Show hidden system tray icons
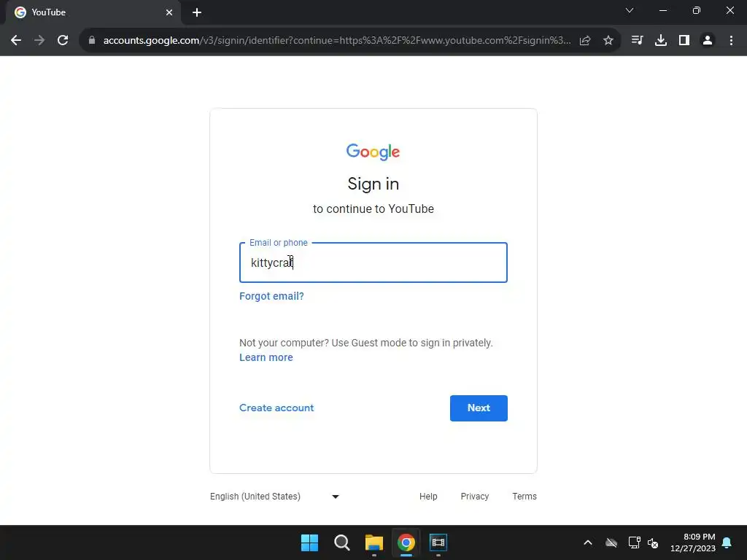The image size is (747, 560). (588, 542)
